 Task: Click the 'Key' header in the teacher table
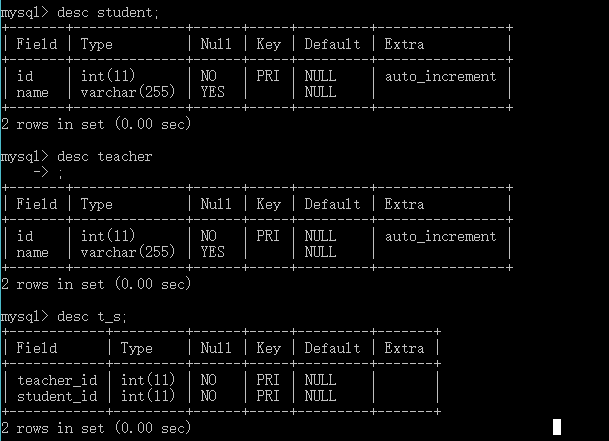[x=268, y=204]
